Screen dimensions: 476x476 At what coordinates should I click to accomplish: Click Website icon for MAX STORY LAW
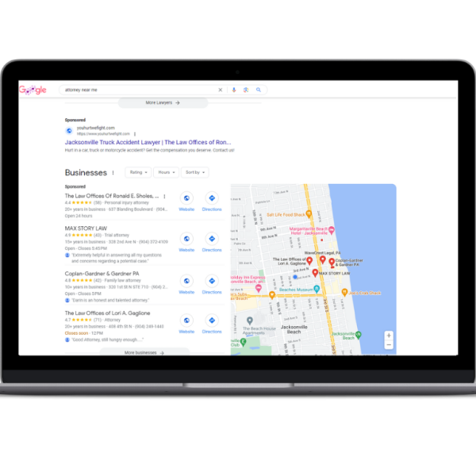[186, 239]
